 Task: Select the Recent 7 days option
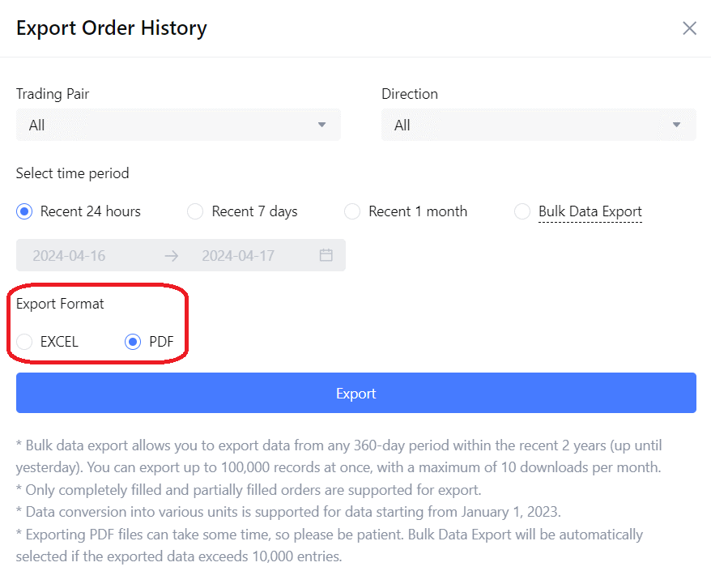pos(195,211)
